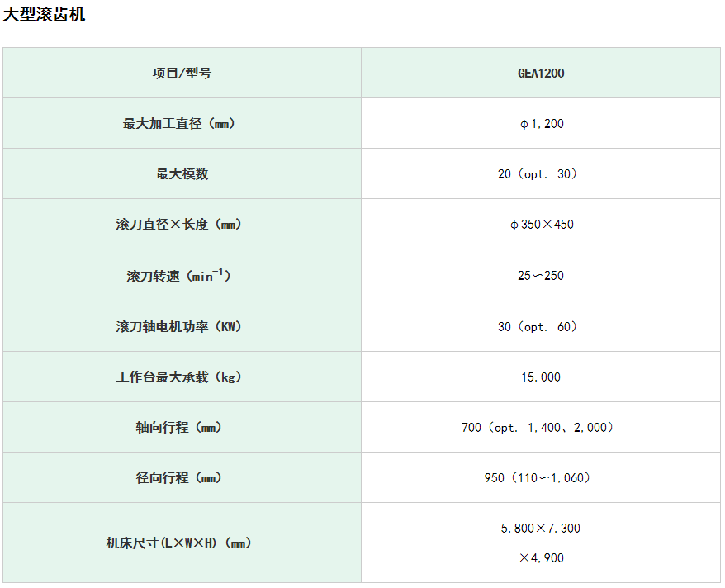Click the 20 (opt. 30) value

538,174
